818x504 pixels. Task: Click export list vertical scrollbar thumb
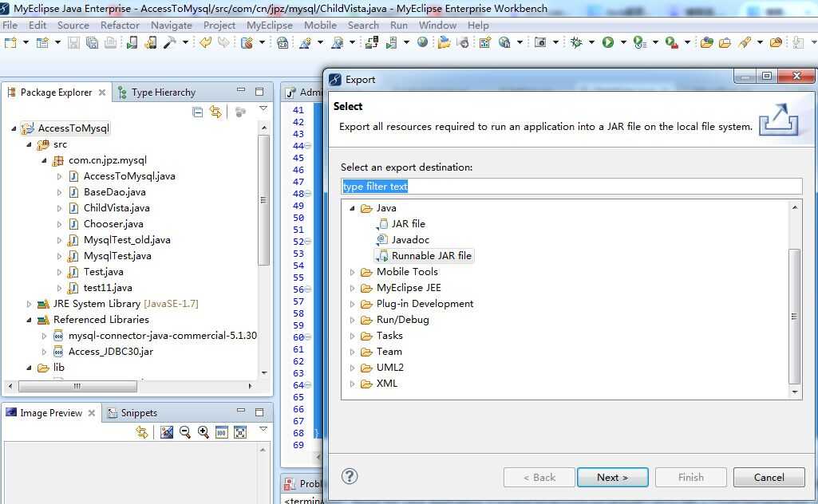[795, 316]
